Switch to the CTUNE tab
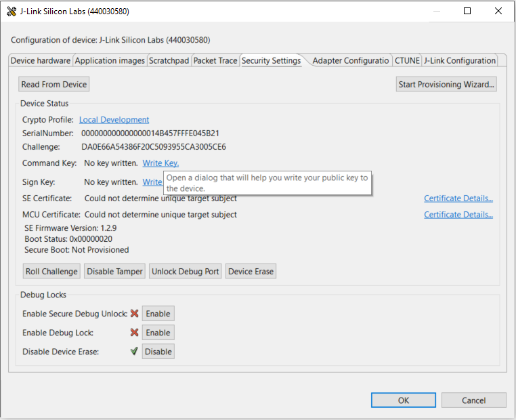Viewport: 516px width, 420px height. click(407, 61)
